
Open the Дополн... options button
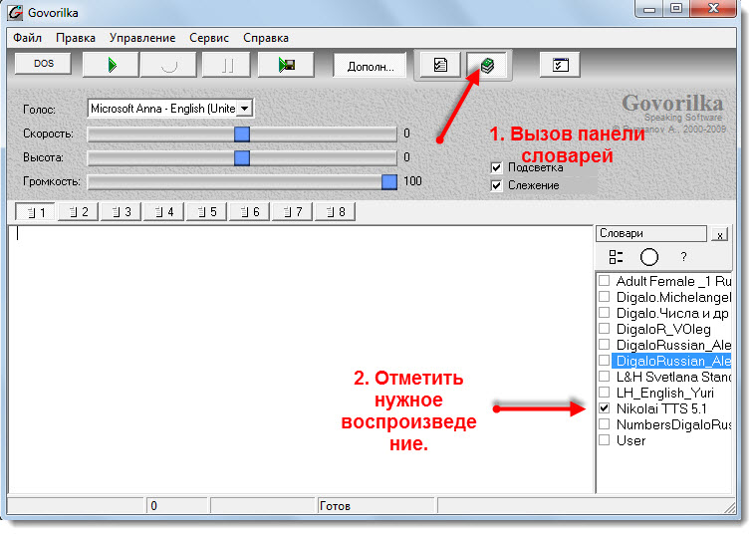click(x=370, y=66)
